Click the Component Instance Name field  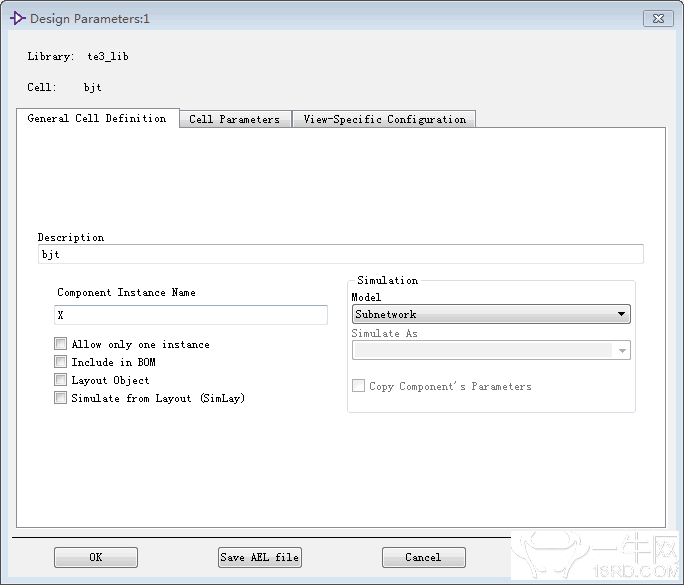[x=191, y=315]
